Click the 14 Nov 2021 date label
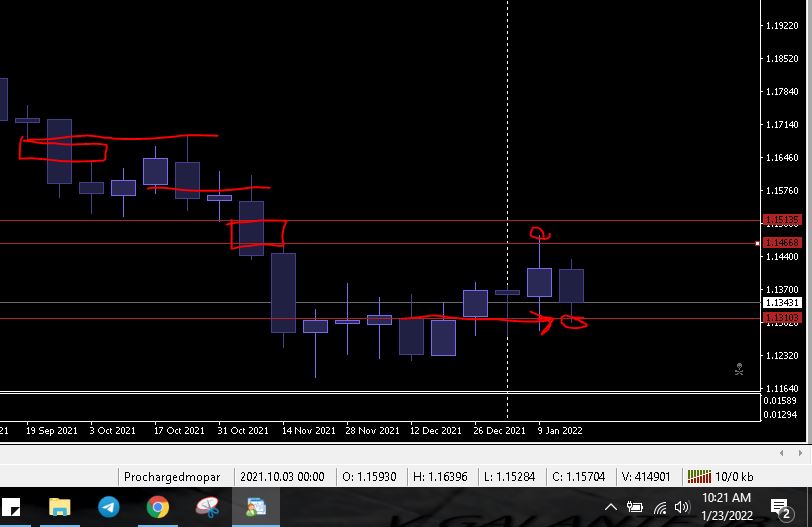The width and height of the screenshot is (812, 527). tap(309, 431)
